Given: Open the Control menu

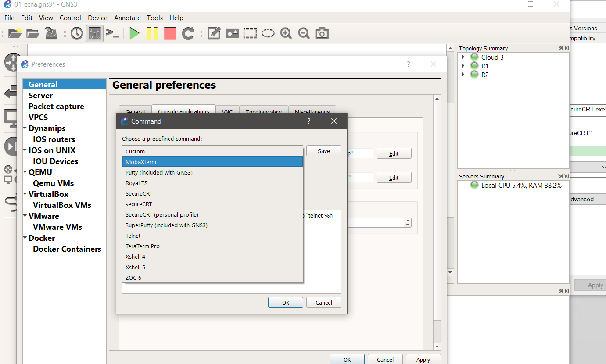Looking at the screenshot, I should click(x=70, y=18).
